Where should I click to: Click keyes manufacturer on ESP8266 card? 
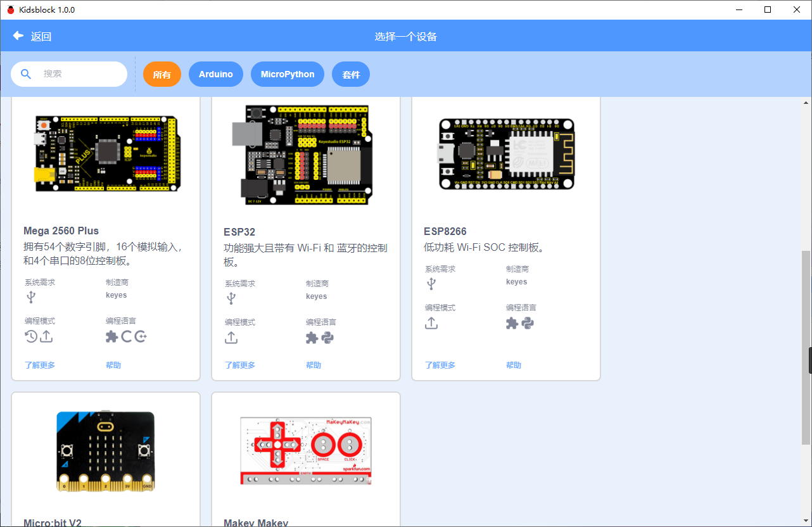[517, 282]
